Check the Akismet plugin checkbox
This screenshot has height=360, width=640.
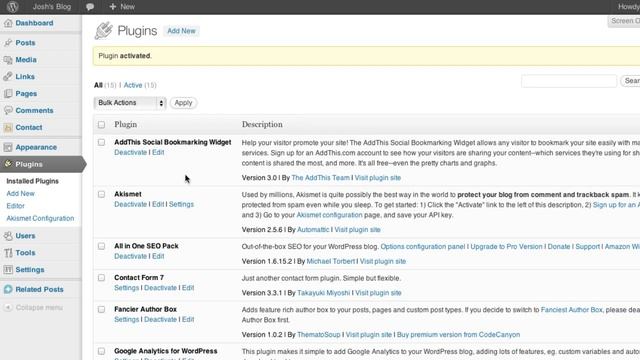[101, 194]
